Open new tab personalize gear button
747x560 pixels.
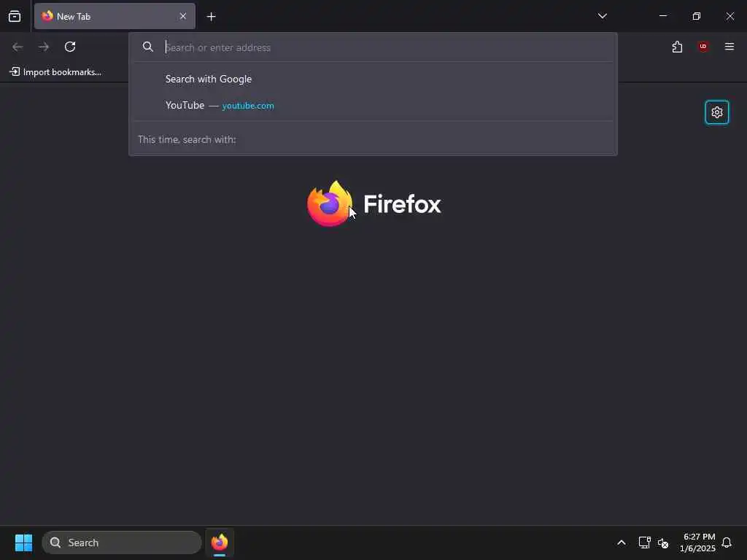(x=717, y=112)
